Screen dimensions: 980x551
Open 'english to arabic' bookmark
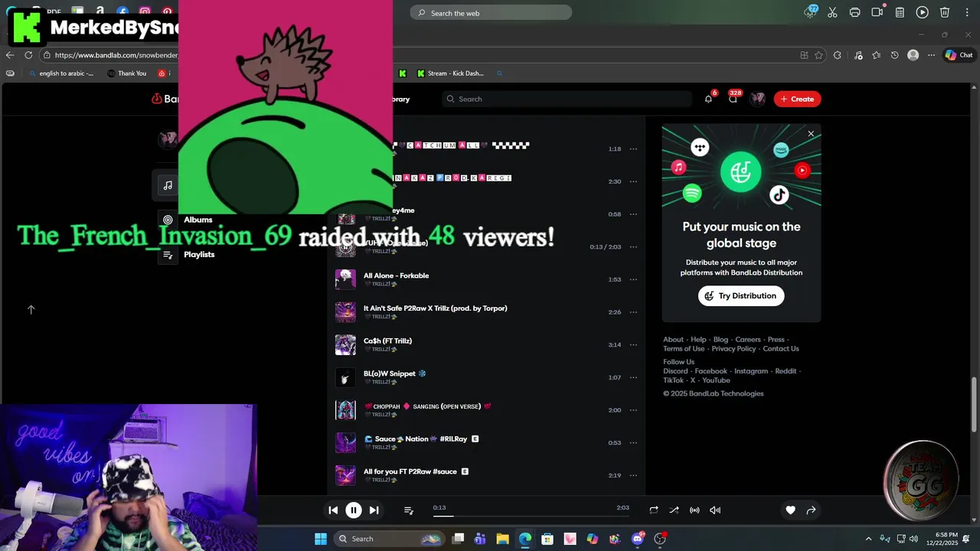(x=60, y=73)
